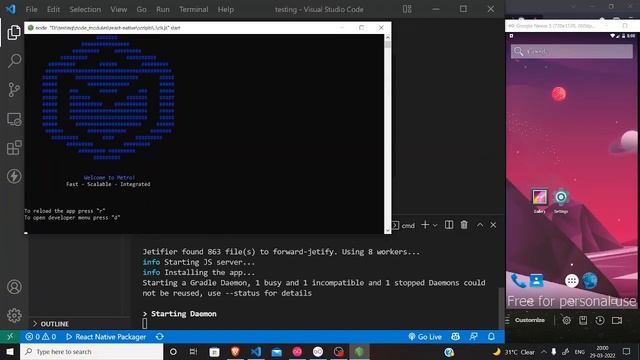
Task: Open the Help menu
Action: point(225,9)
